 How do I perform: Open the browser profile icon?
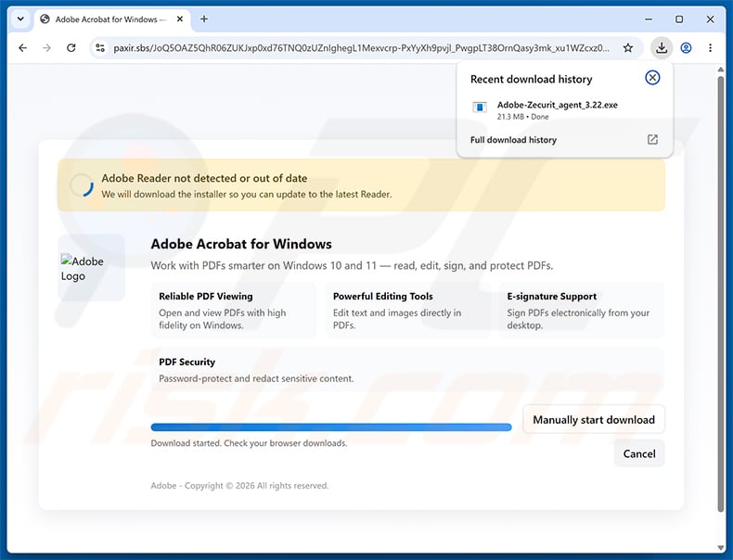click(686, 47)
